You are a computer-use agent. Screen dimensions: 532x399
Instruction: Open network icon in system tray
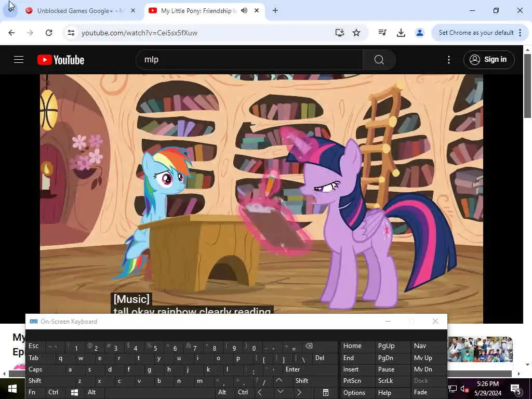(453, 389)
